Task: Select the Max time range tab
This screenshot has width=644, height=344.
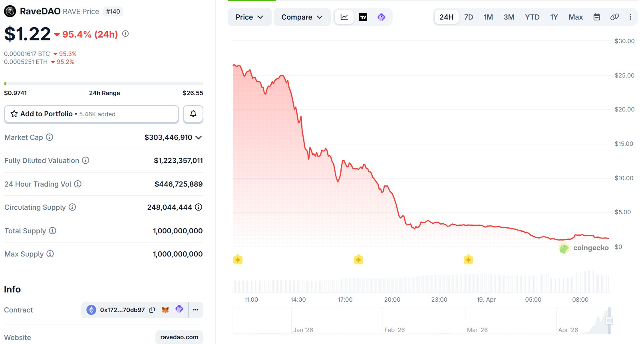Action: (575, 17)
